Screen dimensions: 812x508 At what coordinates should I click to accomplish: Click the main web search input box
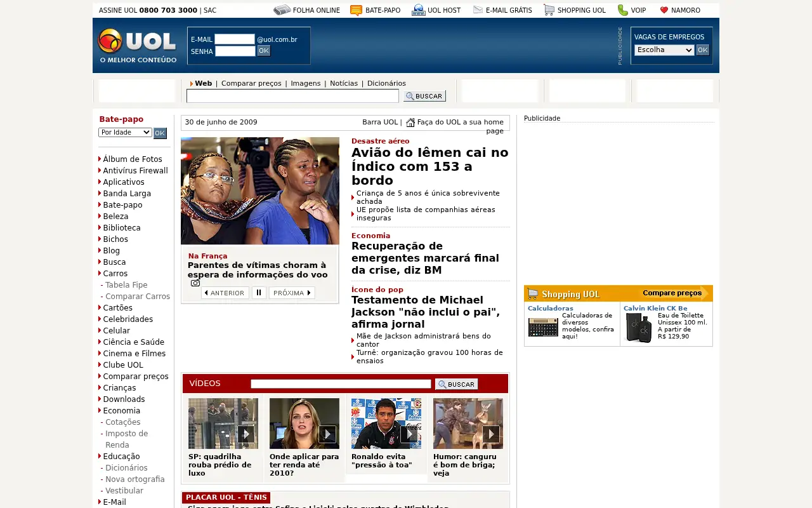tap(292, 96)
